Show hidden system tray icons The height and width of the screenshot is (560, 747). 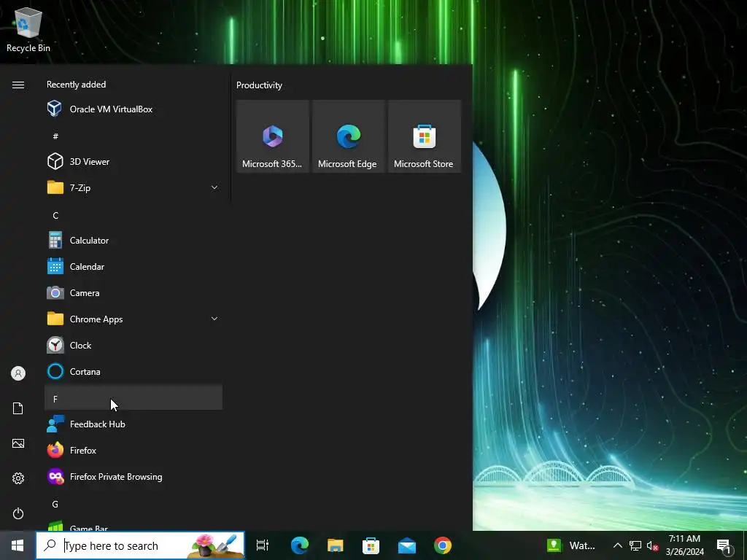tap(617, 545)
